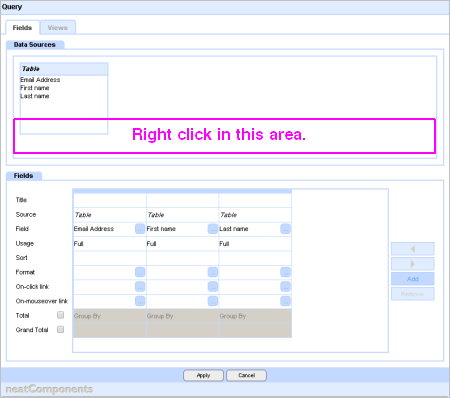Click Group By cell under Last name column
The height and width of the screenshot is (398, 450).
[255, 316]
